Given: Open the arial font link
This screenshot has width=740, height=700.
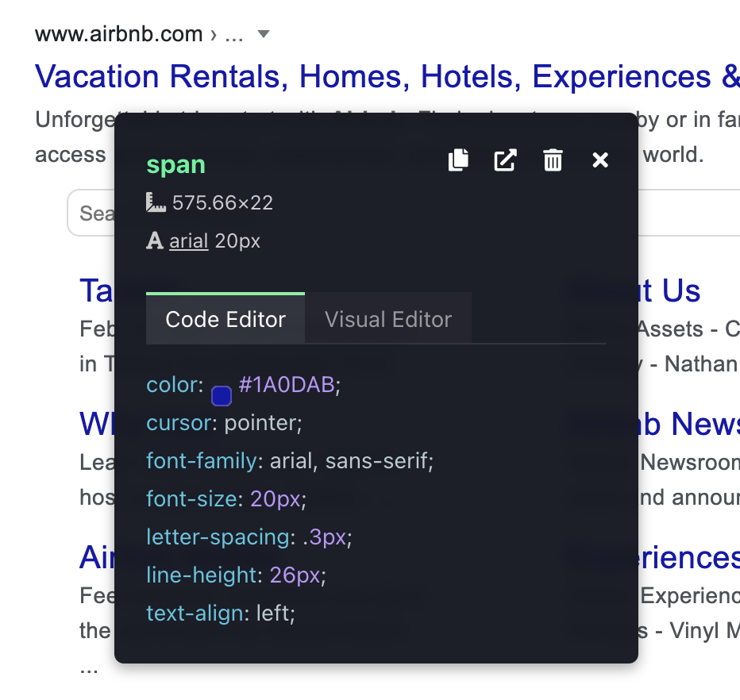Looking at the screenshot, I should coord(189,241).
